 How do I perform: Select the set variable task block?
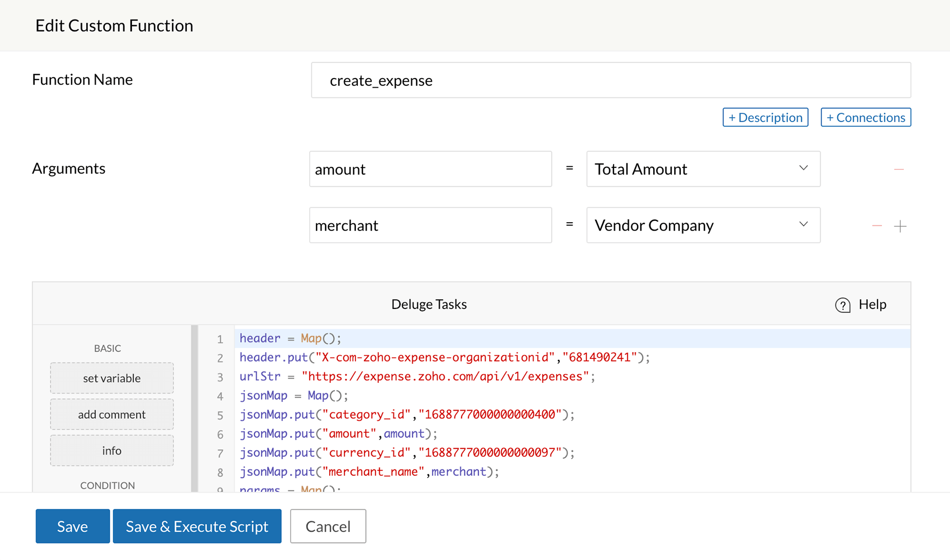pyautogui.click(x=112, y=378)
